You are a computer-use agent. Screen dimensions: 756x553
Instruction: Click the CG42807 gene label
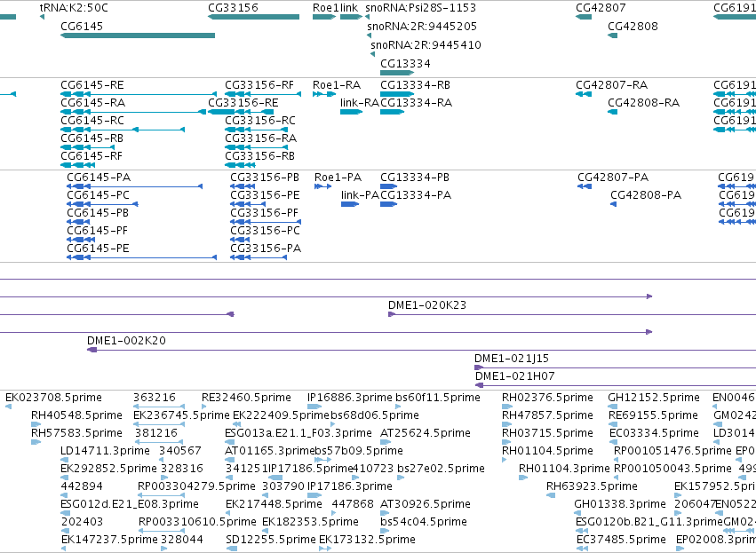coord(601,8)
